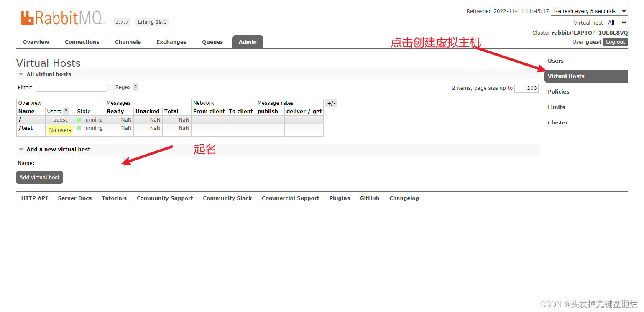This screenshot has width=644, height=312.
Task: Open the / virtual host link
Action: point(20,120)
